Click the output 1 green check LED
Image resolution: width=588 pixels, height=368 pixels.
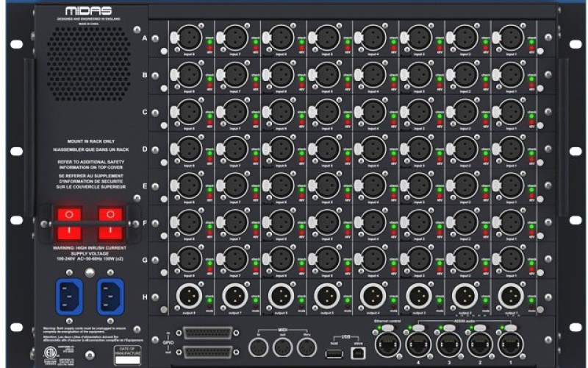click(531, 300)
